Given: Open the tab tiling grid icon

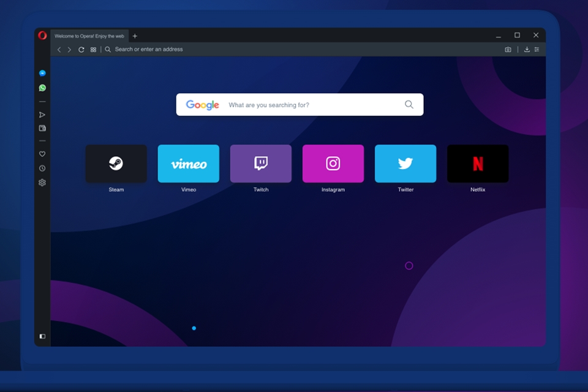Looking at the screenshot, I should pos(93,49).
